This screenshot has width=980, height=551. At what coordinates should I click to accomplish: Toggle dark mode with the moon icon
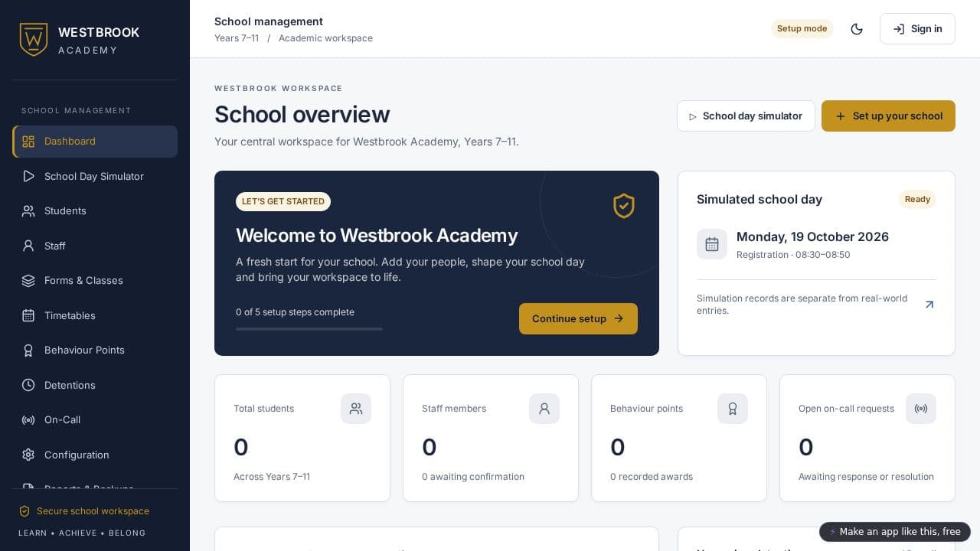click(x=857, y=29)
